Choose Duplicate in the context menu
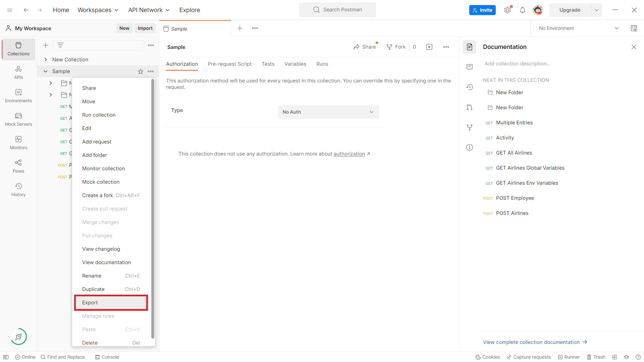644x362 pixels. (x=111, y=289)
